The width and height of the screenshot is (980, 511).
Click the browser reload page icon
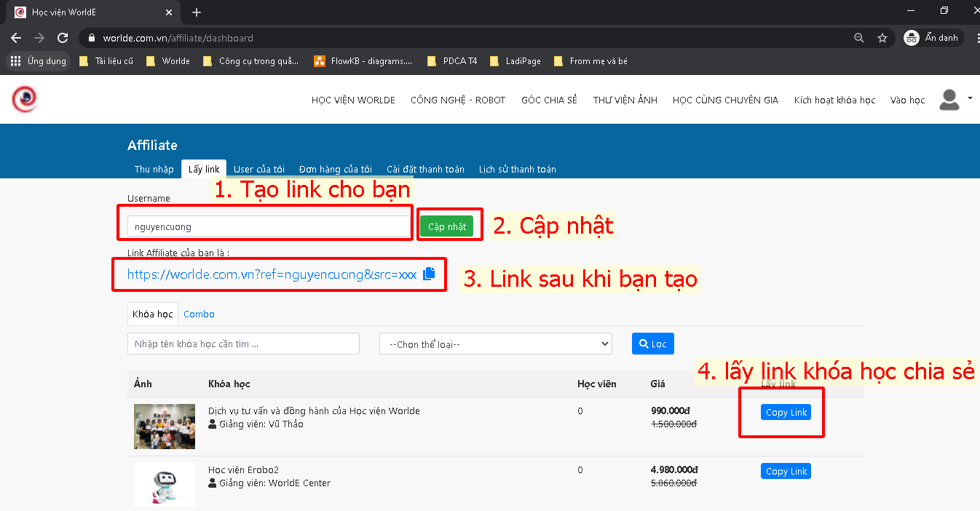(x=63, y=38)
